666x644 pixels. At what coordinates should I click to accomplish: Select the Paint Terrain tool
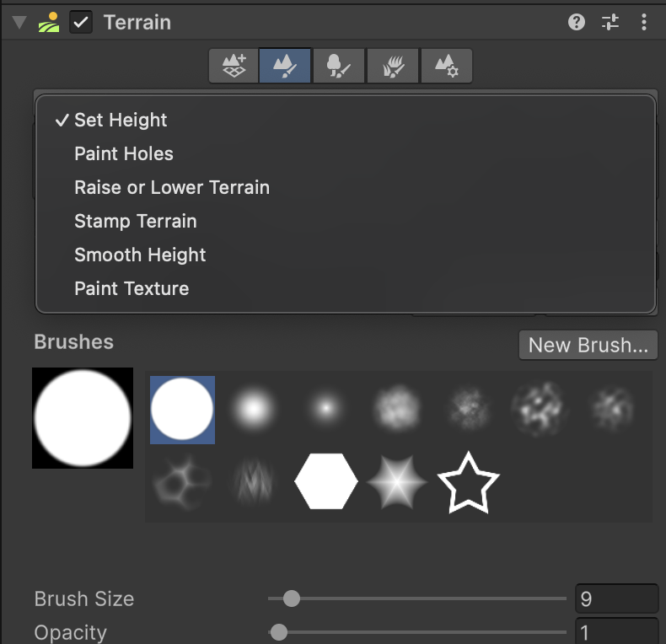[x=286, y=66]
